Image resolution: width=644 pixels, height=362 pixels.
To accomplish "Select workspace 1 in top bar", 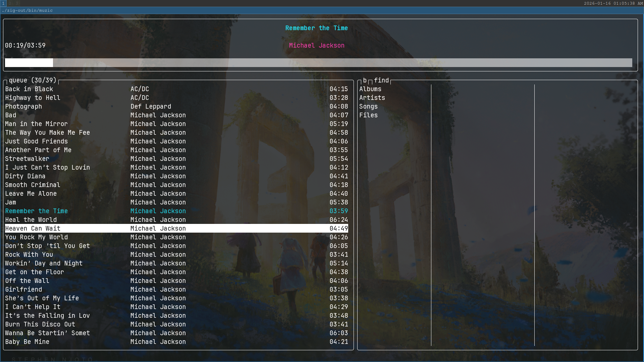I will 3,3.
